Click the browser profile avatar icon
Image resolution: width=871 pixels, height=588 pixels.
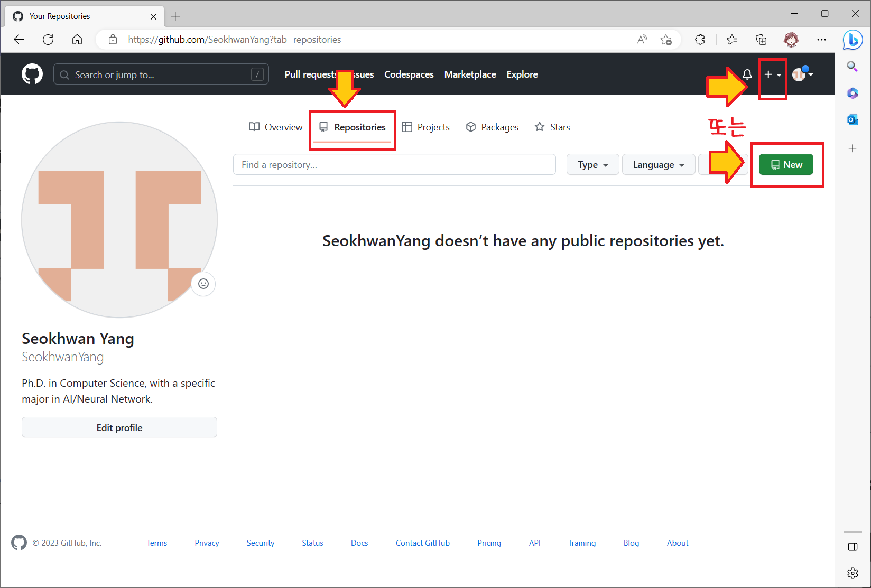pyautogui.click(x=791, y=40)
